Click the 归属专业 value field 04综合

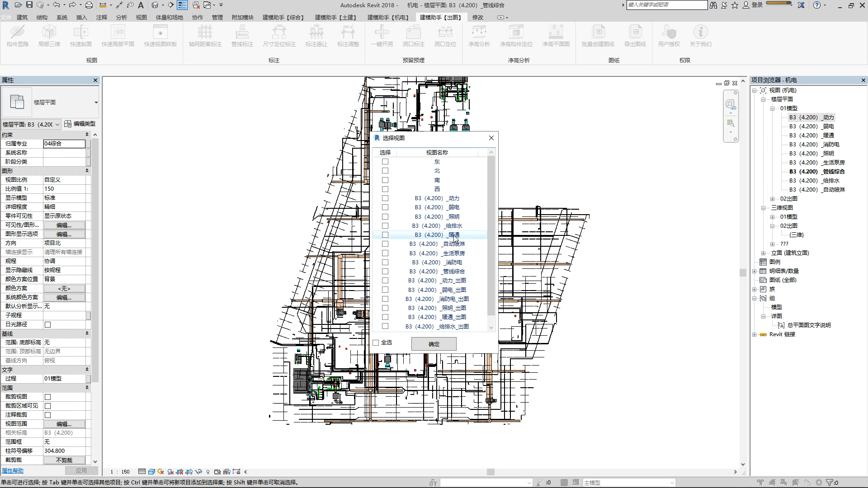tap(64, 144)
